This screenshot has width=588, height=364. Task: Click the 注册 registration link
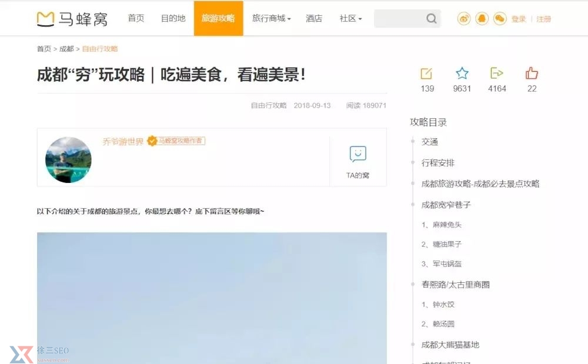[543, 18]
